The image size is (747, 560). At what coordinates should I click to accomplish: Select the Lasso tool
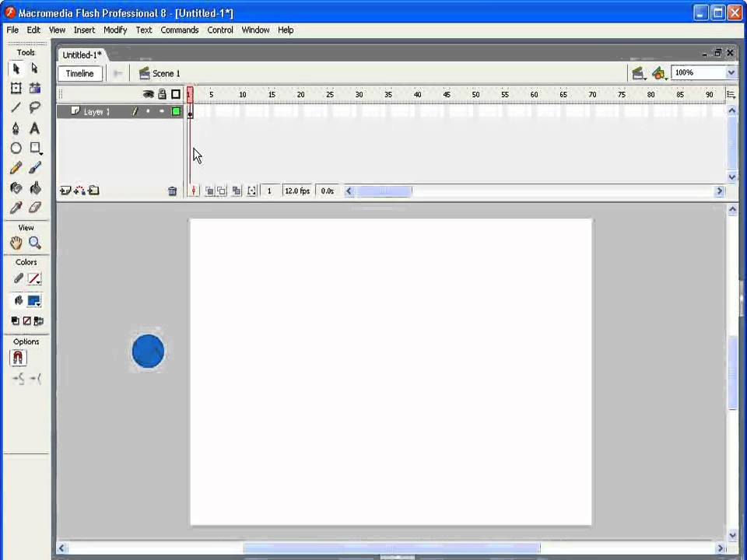(x=35, y=107)
